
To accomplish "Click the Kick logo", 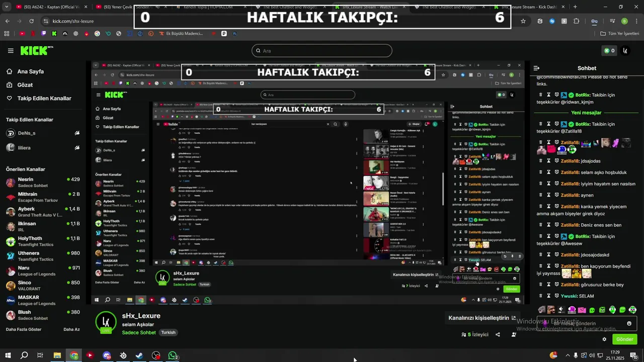I will tap(37, 50).
